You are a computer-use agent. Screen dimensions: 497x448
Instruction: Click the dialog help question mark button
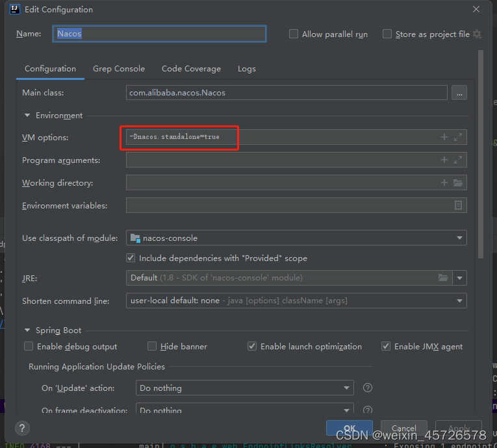pos(22,429)
